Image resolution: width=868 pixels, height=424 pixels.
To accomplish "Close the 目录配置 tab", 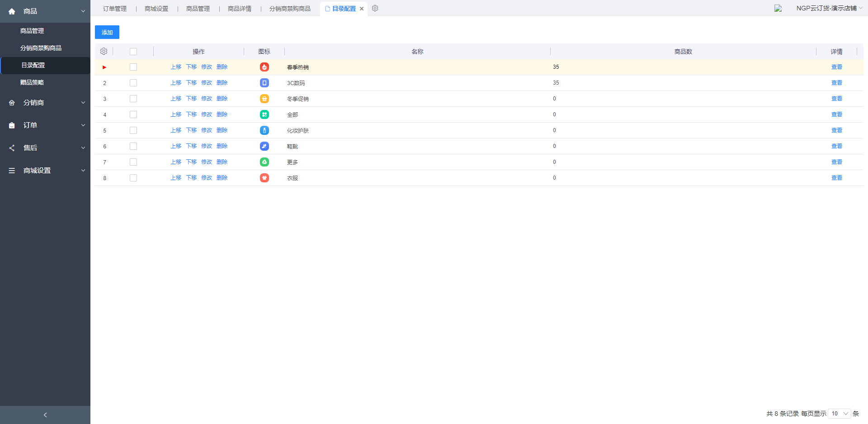I will [x=362, y=9].
